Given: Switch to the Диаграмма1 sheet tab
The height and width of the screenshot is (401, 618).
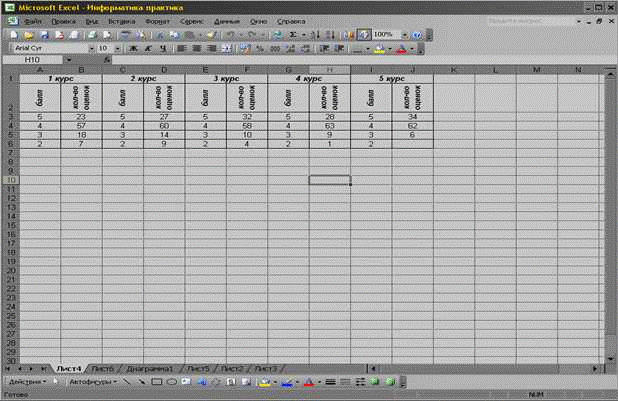Looking at the screenshot, I should click(x=150, y=369).
